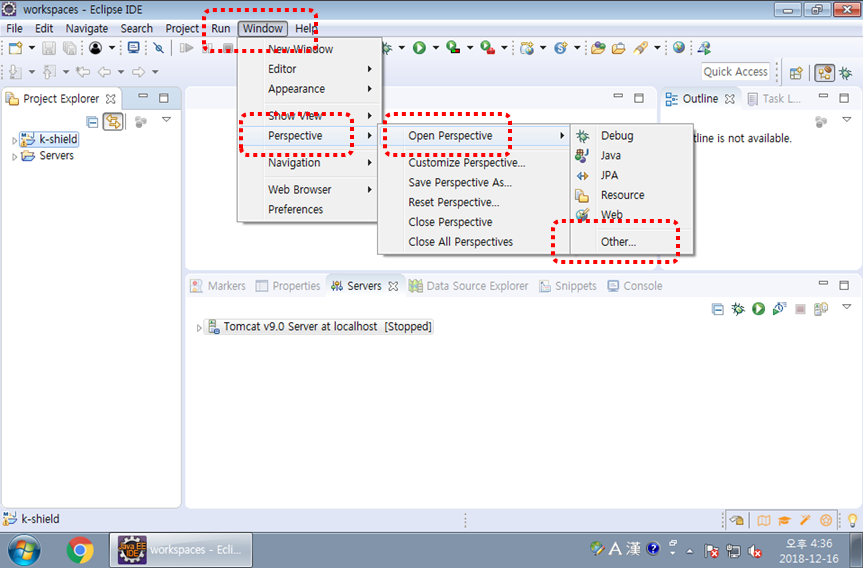
Task: Switch to Data Source Explorer tab
Action: pos(468,286)
